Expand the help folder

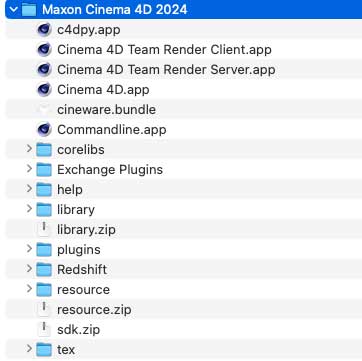(x=29, y=189)
